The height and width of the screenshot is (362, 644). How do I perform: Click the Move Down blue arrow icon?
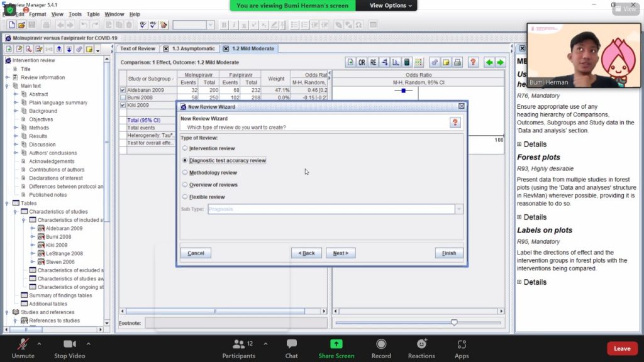(x=69, y=49)
